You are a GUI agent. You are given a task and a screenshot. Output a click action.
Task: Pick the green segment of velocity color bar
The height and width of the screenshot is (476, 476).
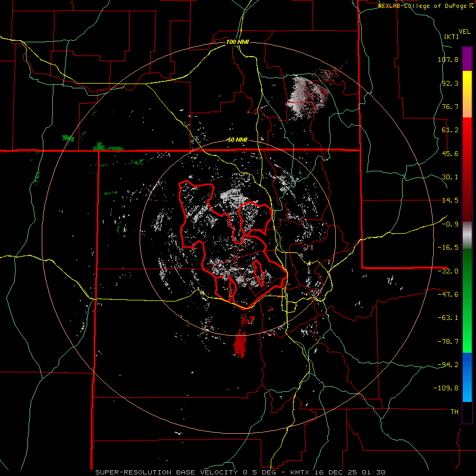click(467, 300)
